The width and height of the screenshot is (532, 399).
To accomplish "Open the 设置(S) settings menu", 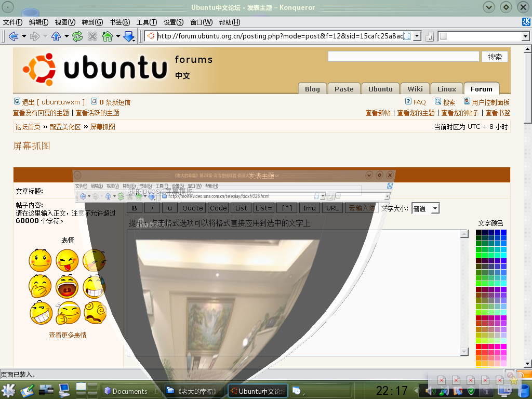I will click(174, 22).
